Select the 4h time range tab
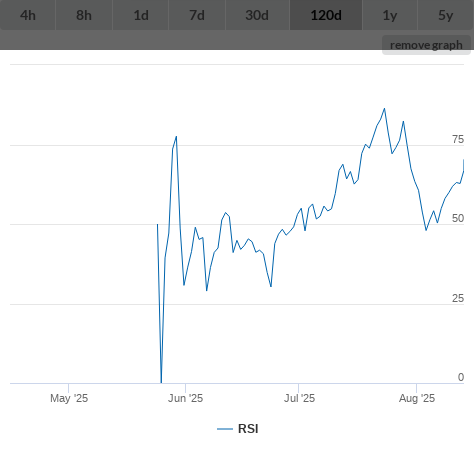This screenshot has width=474, height=455. (28, 15)
